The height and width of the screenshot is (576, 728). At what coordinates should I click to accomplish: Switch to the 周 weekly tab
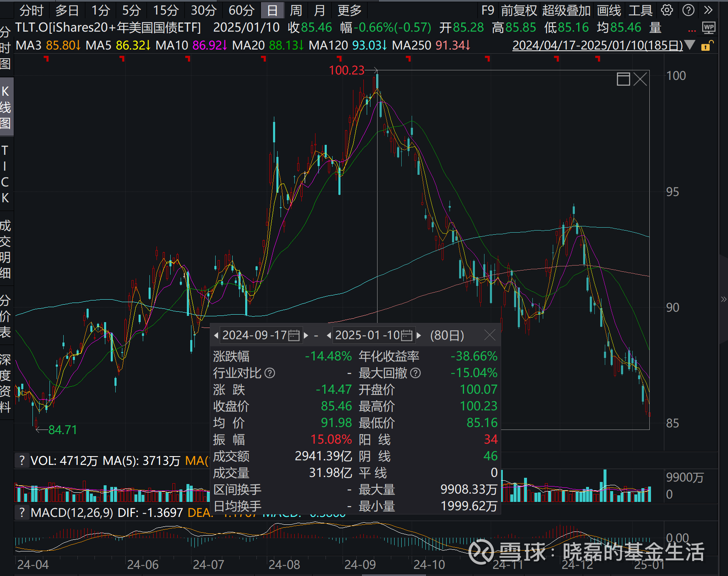[295, 10]
